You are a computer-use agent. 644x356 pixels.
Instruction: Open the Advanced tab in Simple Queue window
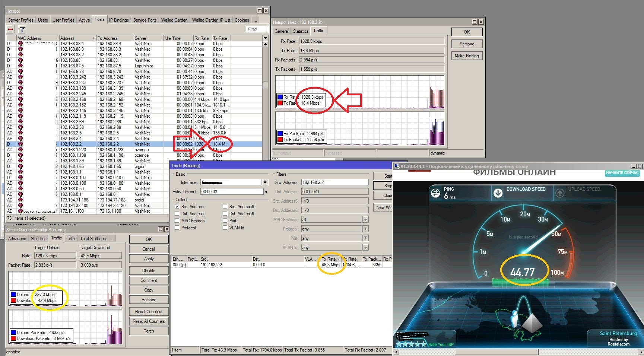tap(17, 239)
